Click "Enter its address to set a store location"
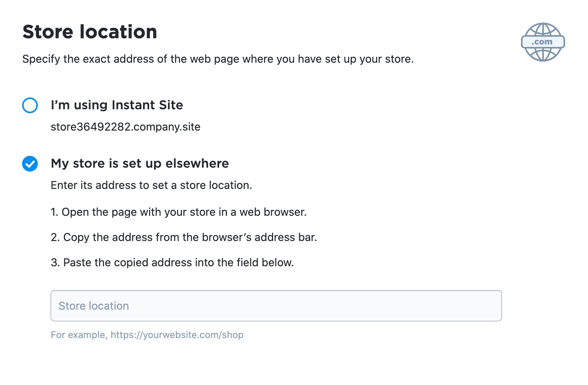This screenshot has width=588, height=385. (151, 185)
